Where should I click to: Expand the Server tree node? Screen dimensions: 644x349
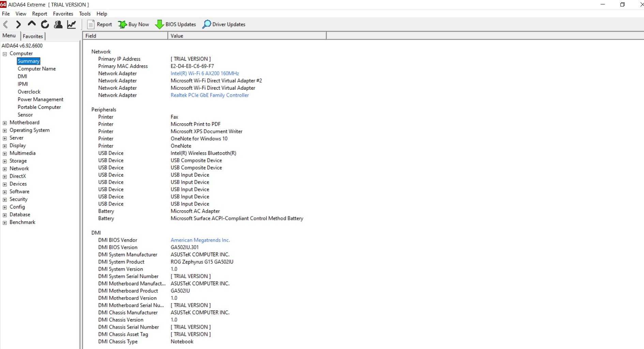pos(5,138)
